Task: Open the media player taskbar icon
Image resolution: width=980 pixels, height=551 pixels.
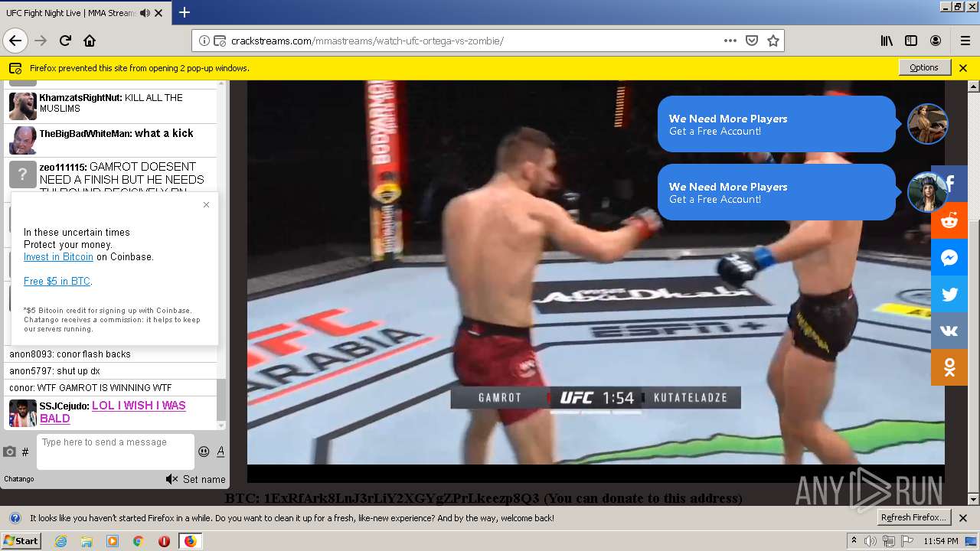Action: point(113,541)
